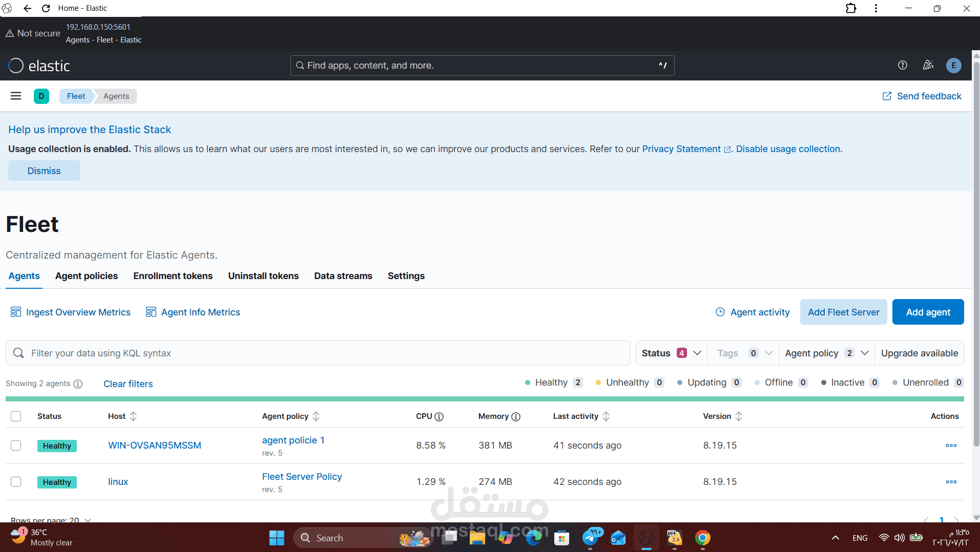Image resolution: width=980 pixels, height=552 pixels.
Task: Open Agent Info Metrics dashboard
Action: click(193, 312)
